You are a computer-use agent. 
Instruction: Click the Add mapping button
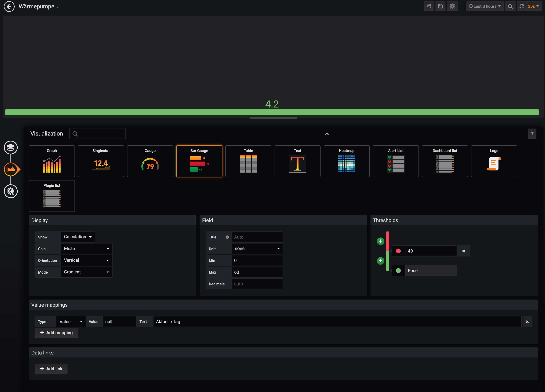pyautogui.click(x=56, y=332)
